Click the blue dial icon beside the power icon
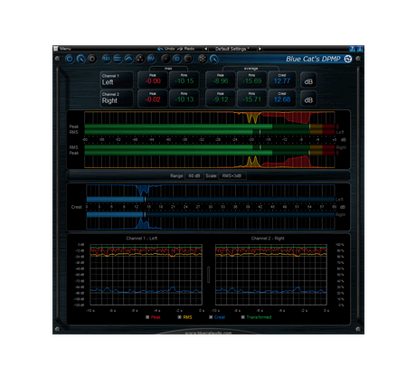This screenshot has width=416, height=376. pyautogui.click(x=81, y=59)
